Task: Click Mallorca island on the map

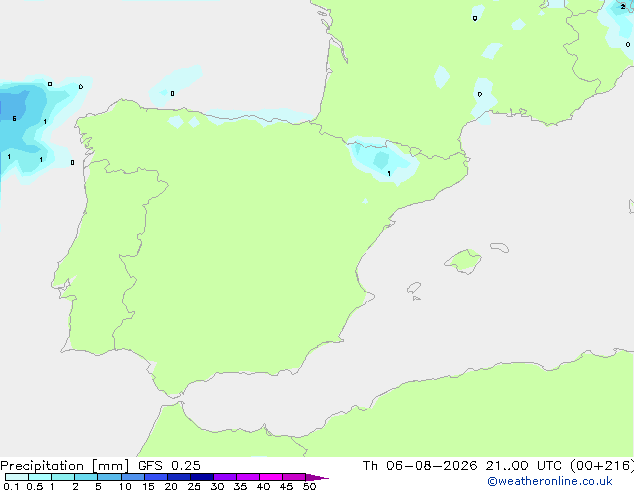Action: [463, 261]
